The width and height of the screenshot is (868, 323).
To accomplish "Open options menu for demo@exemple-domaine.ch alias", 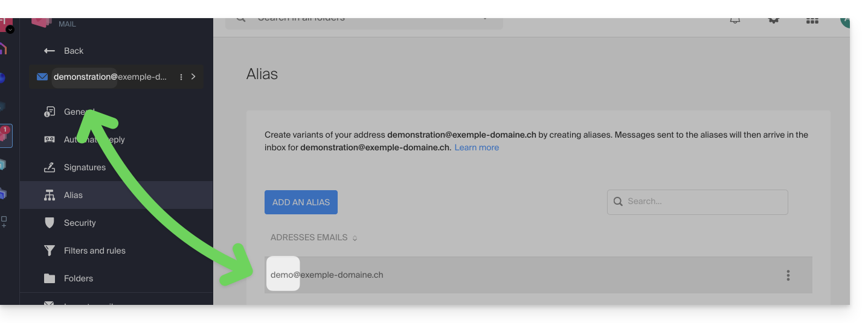I will click(788, 275).
